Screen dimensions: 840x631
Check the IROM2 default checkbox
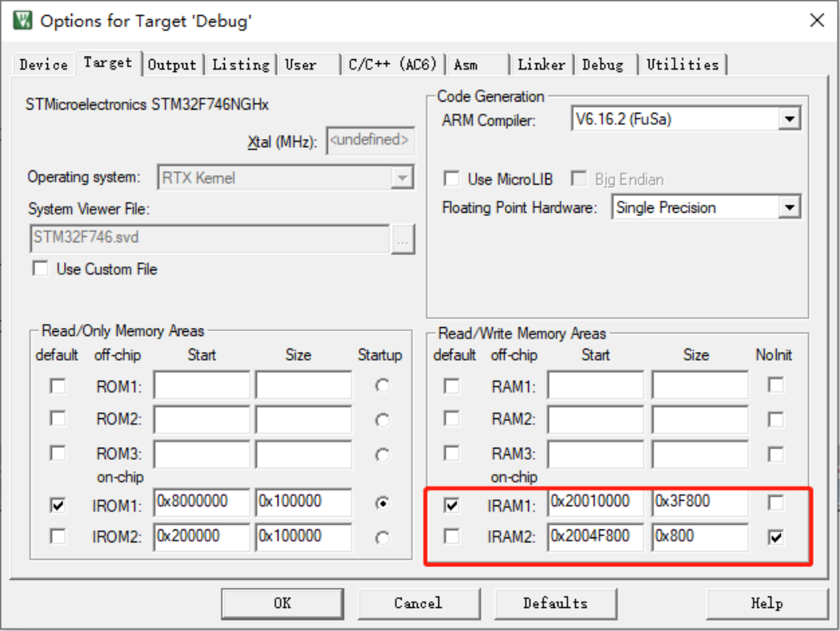pyautogui.click(x=58, y=537)
